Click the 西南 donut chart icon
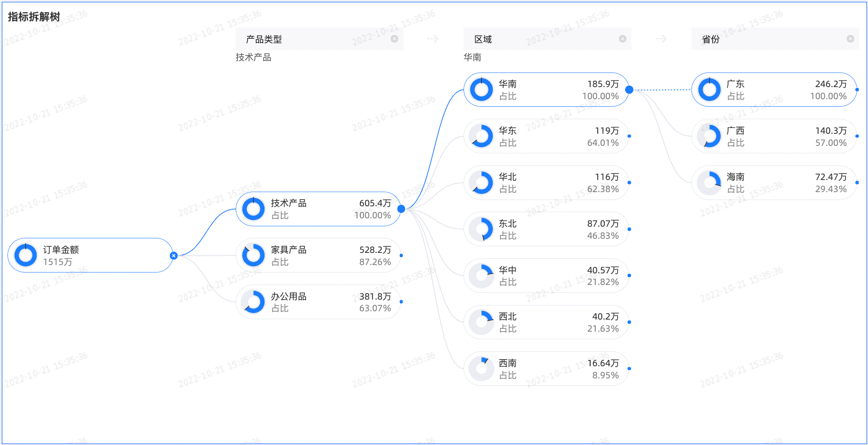The image size is (868, 445). [x=481, y=368]
